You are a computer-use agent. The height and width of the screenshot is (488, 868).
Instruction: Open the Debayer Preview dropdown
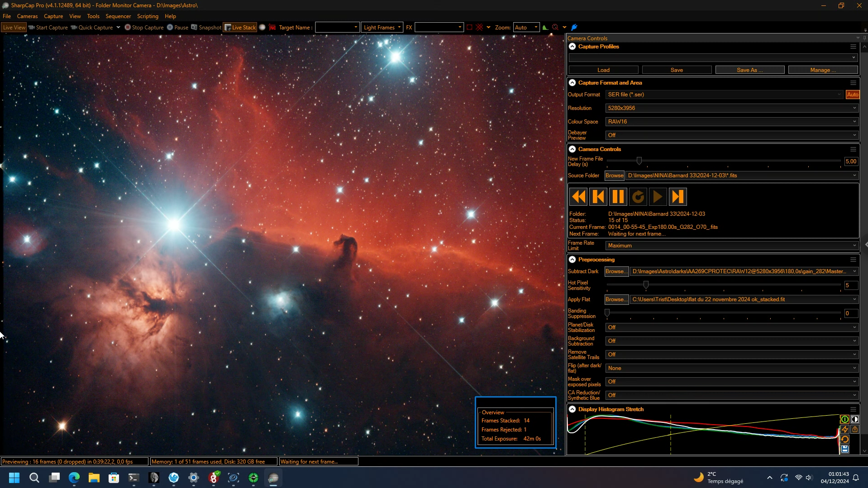coord(731,135)
